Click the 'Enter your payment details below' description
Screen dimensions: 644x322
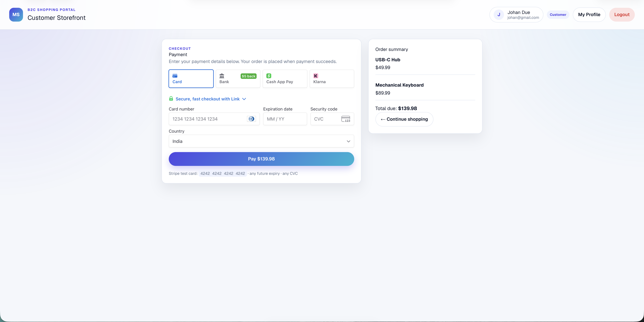tap(253, 62)
